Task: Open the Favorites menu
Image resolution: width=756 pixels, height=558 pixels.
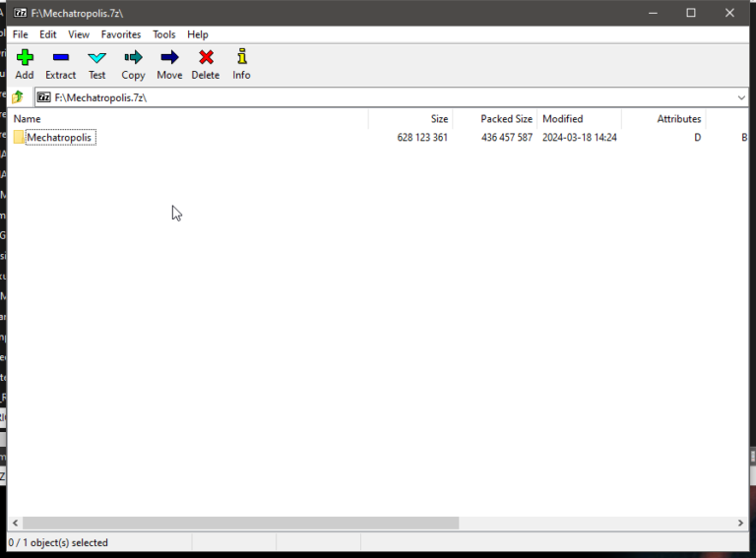Action: tap(121, 34)
